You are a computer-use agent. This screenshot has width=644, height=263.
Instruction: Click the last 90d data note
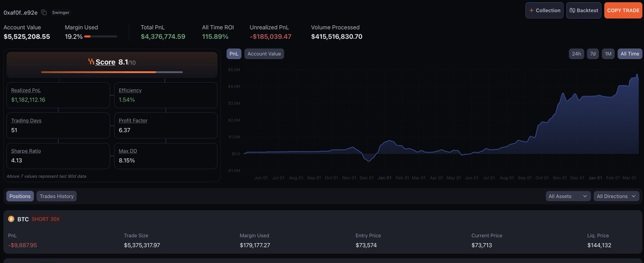coord(46,176)
